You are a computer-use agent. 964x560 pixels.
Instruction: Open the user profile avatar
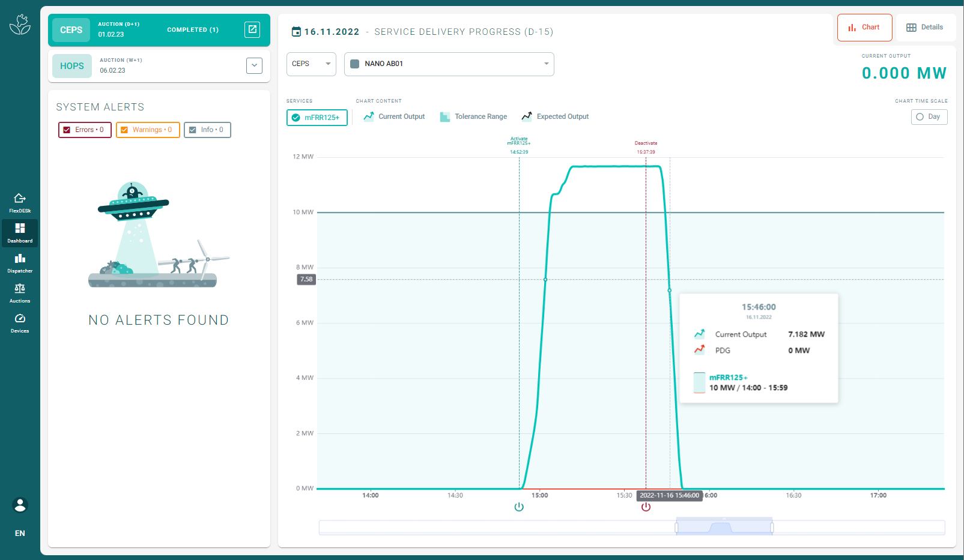coord(20,505)
